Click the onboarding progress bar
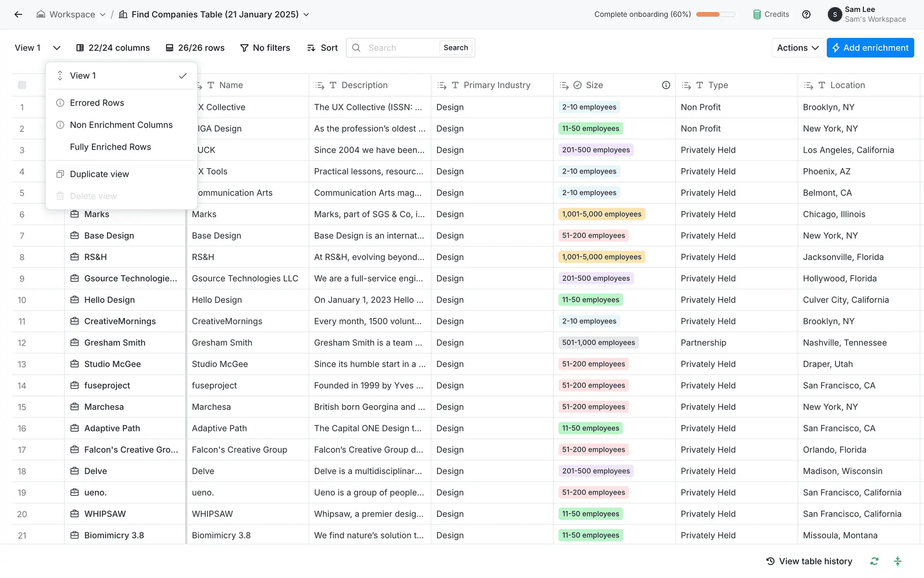Viewport: 924px width, 578px height. click(715, 14)
